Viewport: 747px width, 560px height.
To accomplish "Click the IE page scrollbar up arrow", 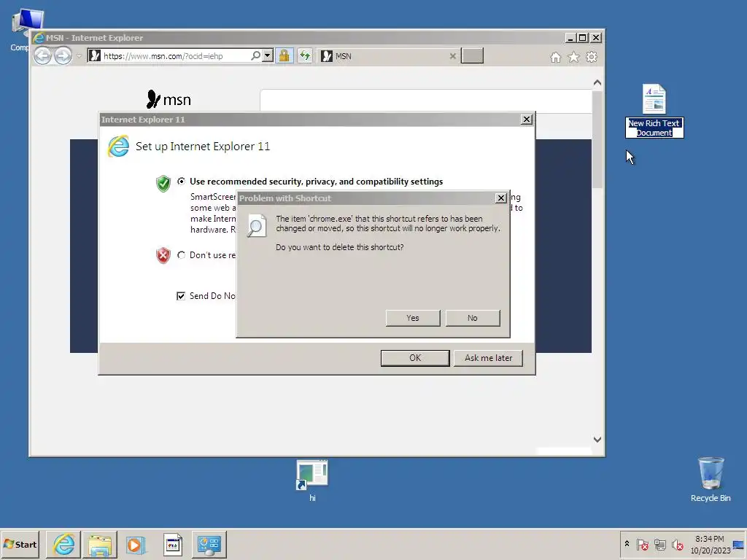I will pyautogui.click(x=597, y=83).
